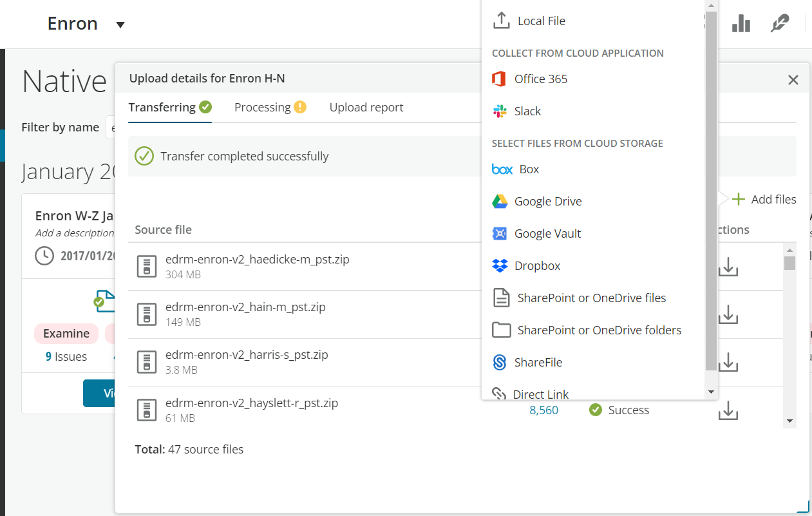
Task: Click the Filter by name input field
Action: coord(110,128)
